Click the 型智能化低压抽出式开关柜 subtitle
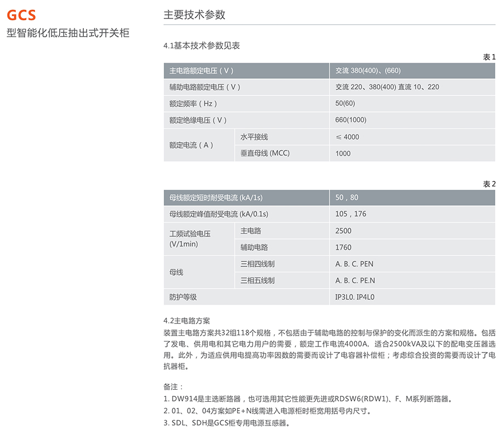The width and height of the screenshot is (504, 437). [68, 33]
